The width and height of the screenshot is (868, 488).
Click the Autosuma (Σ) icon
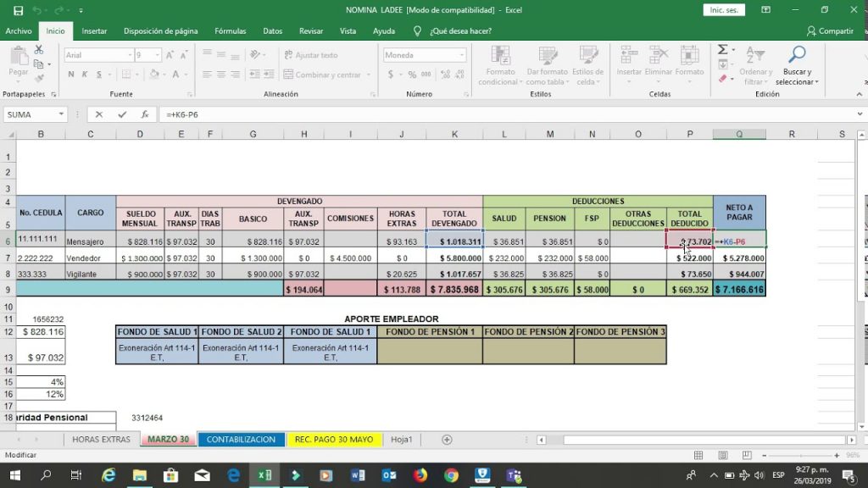pos(722,49)
